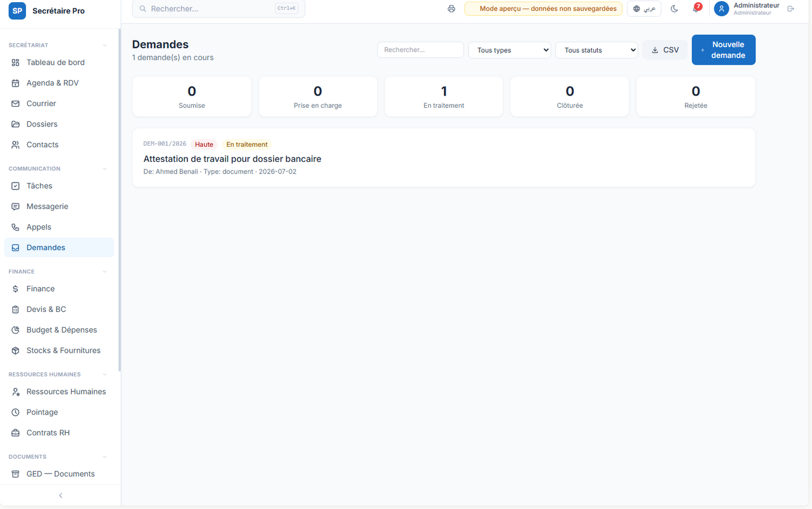Switch language to Arabic
This screenshot has height=509, width=812.
pos(644,9)
